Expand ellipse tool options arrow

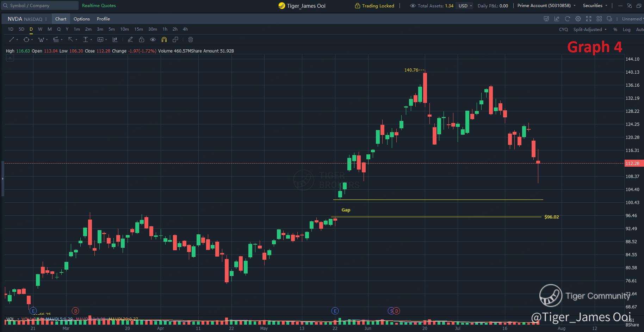pos(32,40)
